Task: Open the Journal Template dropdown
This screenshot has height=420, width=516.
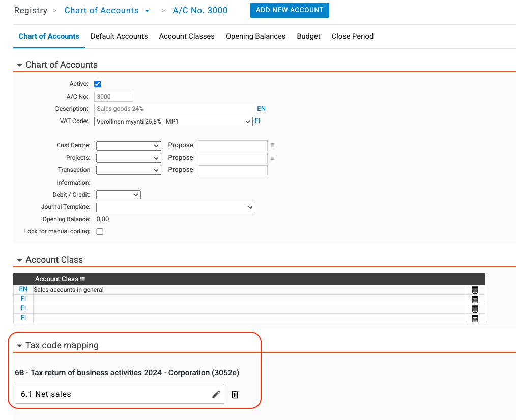Action: [175, 207]
